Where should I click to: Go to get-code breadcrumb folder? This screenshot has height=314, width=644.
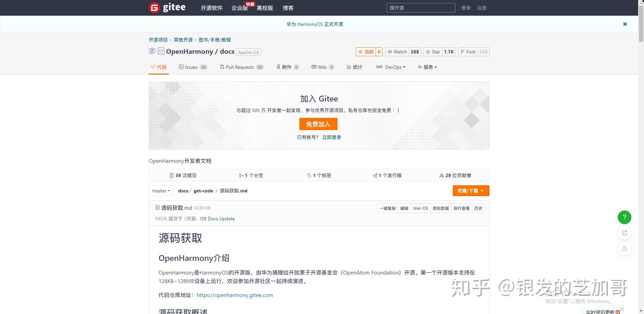point(203,191)
